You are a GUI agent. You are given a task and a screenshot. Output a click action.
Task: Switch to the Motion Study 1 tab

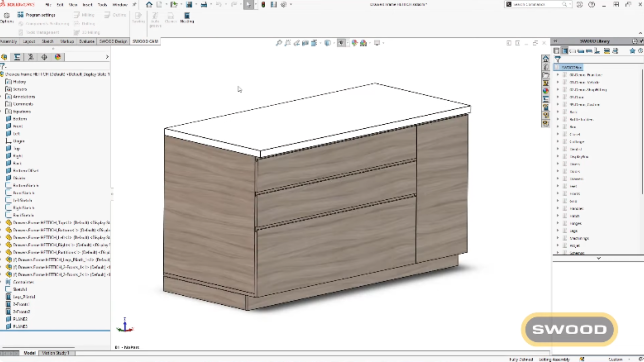56,353
